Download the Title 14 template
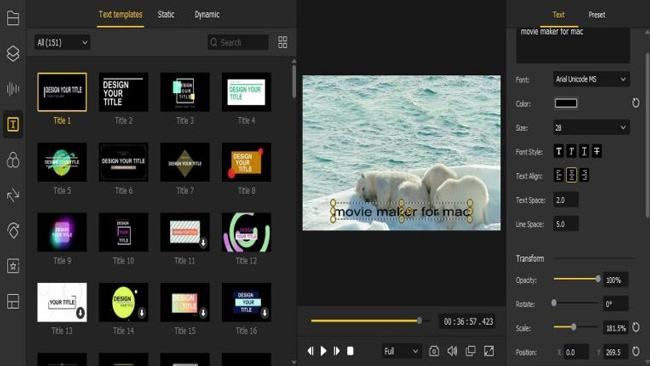Screen dimensions: 650x366 tap(142, 313)
